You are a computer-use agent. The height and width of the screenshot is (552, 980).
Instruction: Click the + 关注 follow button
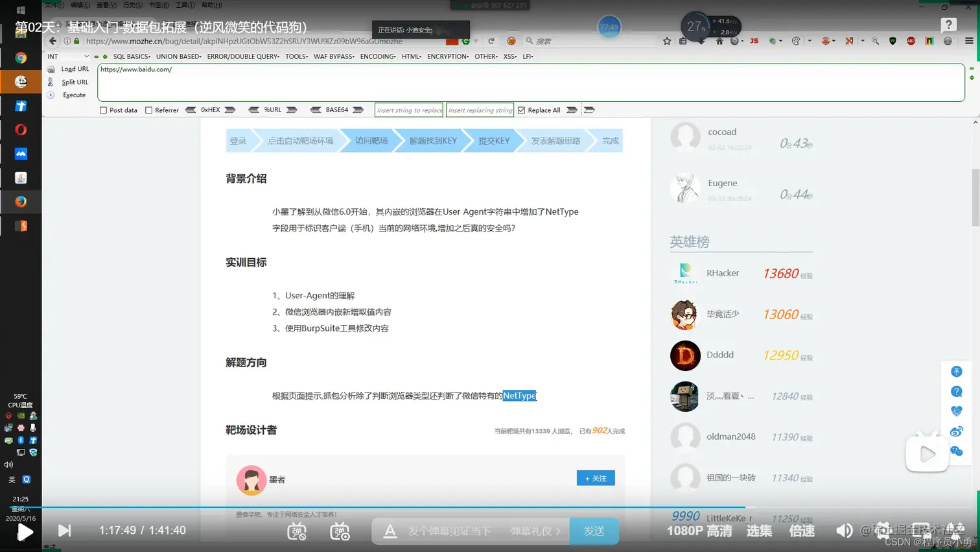[596, 478]
